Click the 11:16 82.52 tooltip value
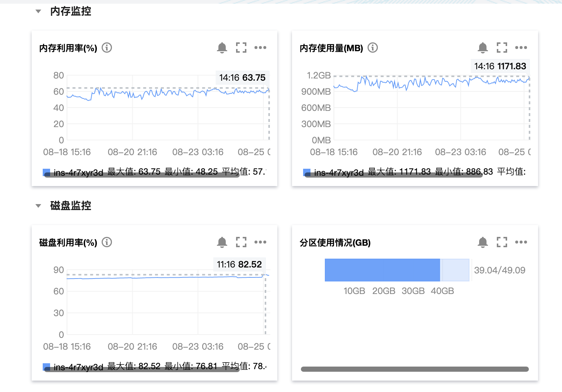This screenshot has height=392, width=562. tap(239, 265)
